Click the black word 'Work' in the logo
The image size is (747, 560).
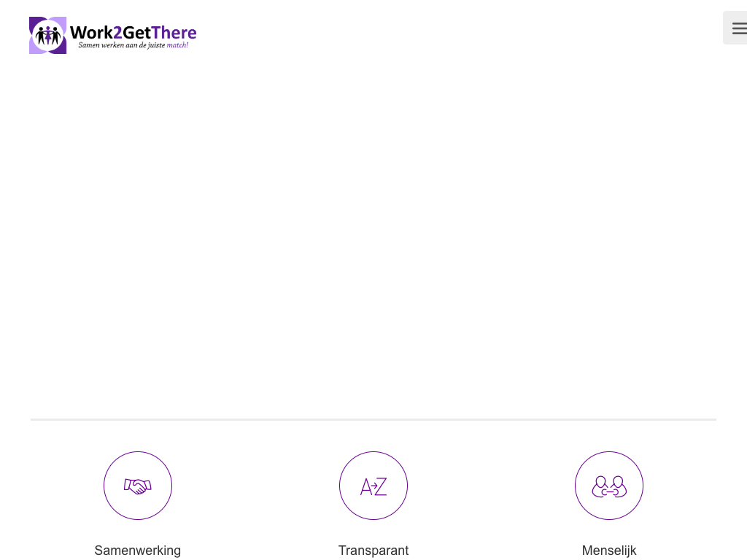[x=91, y=32]
